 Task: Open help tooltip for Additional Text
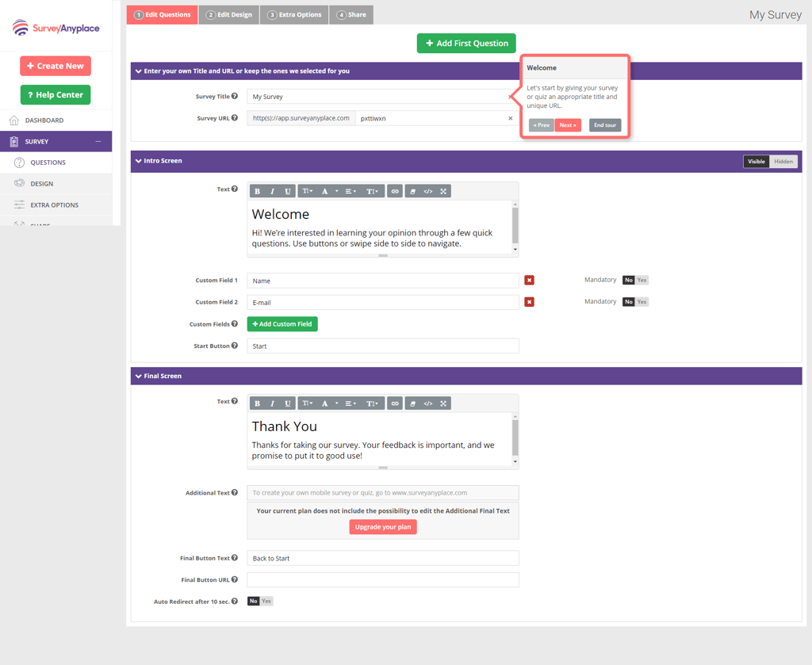pos(235,493)
